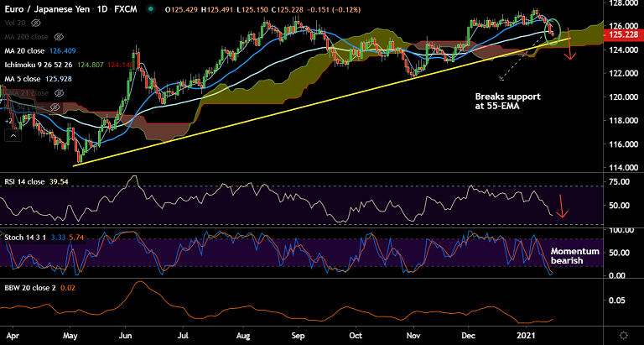Click the Ichimoku green value 124.807

pyautogui.click(x=91, y=65)
